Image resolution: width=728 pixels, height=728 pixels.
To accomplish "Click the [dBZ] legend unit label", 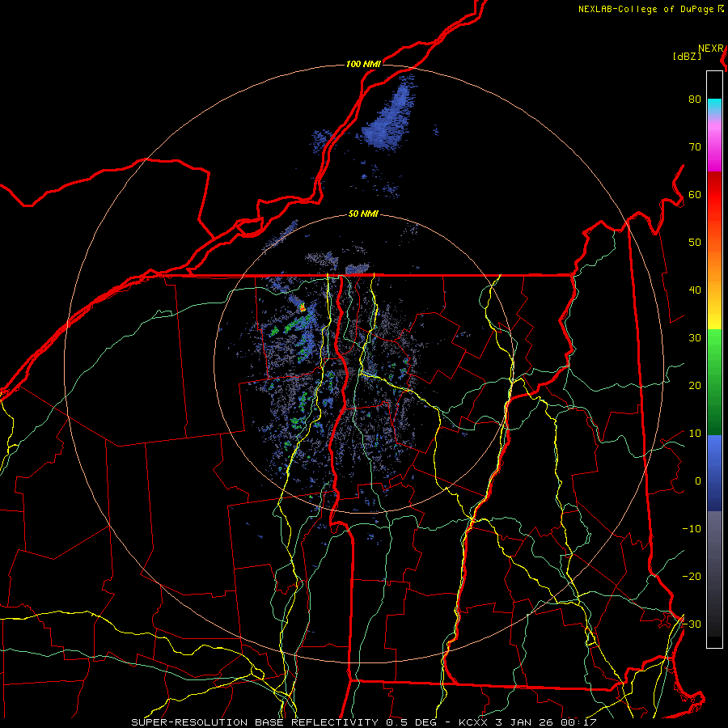I will [687, 57].
